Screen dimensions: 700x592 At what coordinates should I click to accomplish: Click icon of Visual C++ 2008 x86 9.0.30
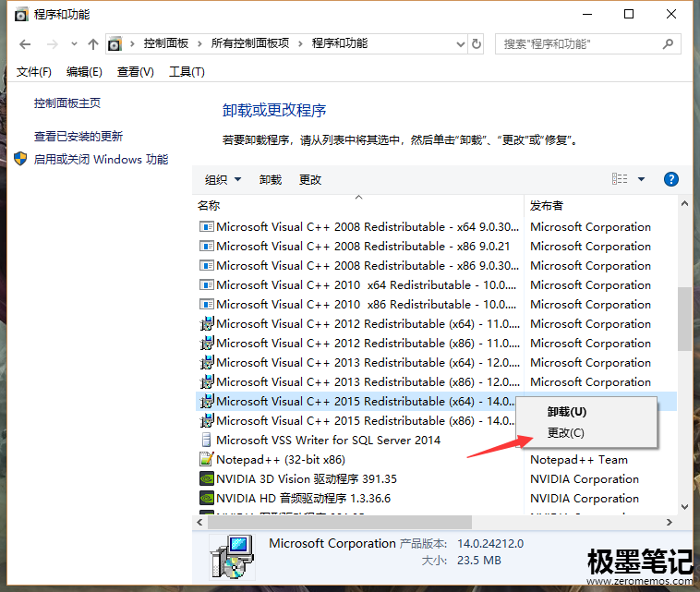coord(206,266)
